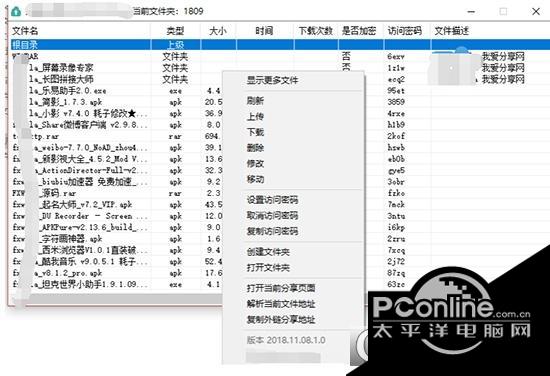550x376 pixels.
Task: Choose 删除 from the context menu
Action: click(x=255, y=148)
